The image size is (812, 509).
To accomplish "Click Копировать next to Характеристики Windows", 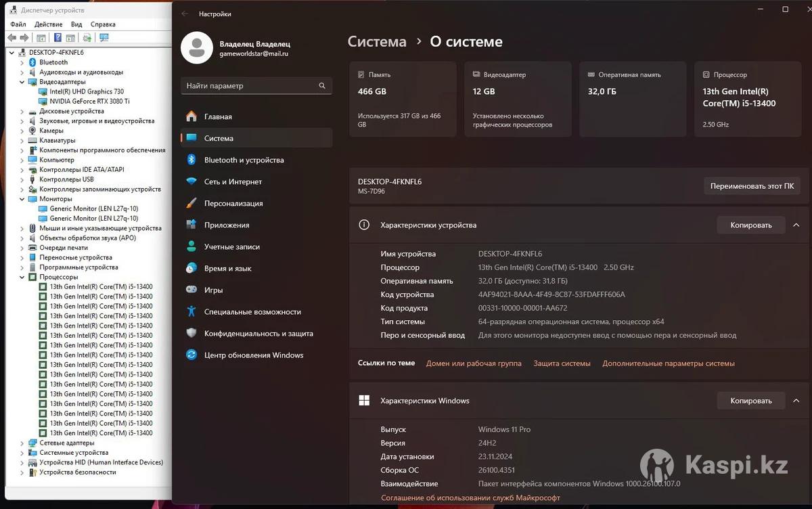I will (751, 401).
